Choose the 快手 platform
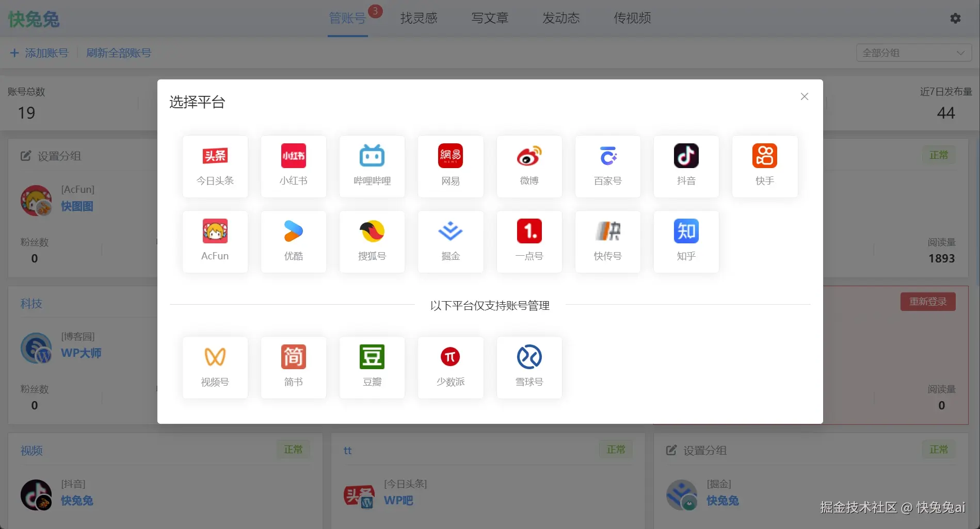980x529 pixels. [765, 166]
